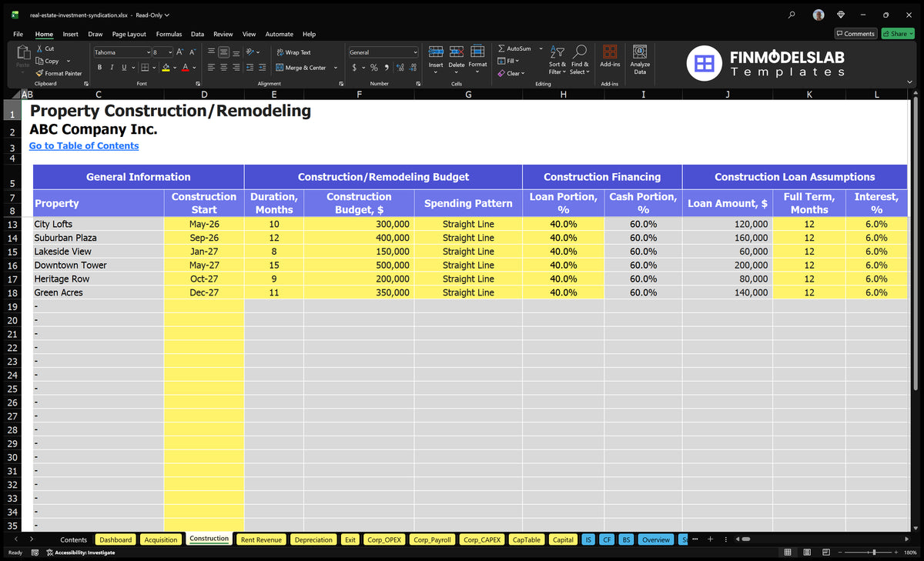Click the AutoSum sigma icon
924x561 pixels.
tap(501, 48)
